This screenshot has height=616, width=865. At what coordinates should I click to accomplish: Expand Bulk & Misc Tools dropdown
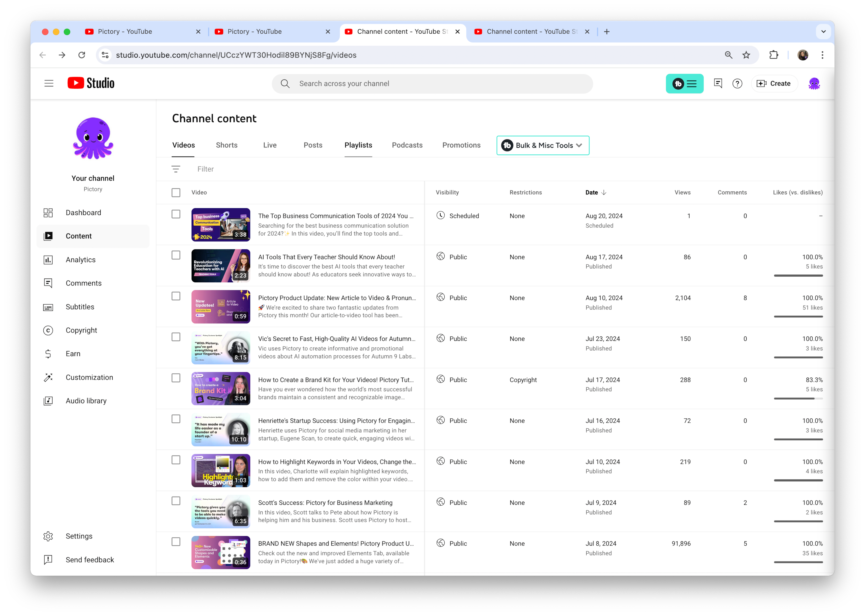(544, 145)
